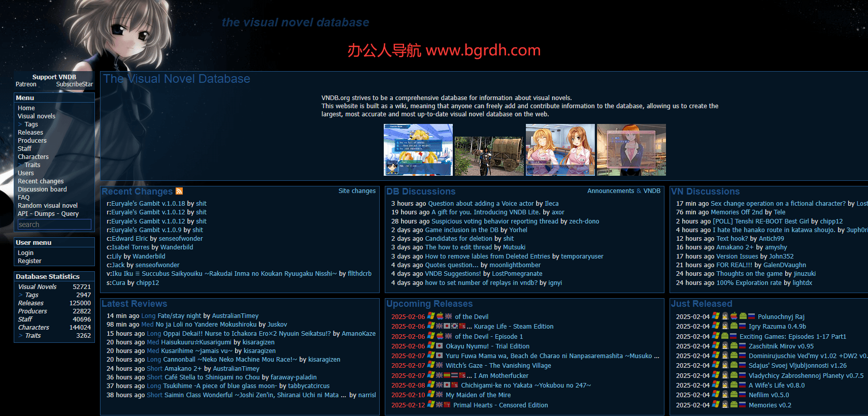Screen dimensions: 868x416
Task: Open the Announcements discussions link
Action: click(610, 191)
